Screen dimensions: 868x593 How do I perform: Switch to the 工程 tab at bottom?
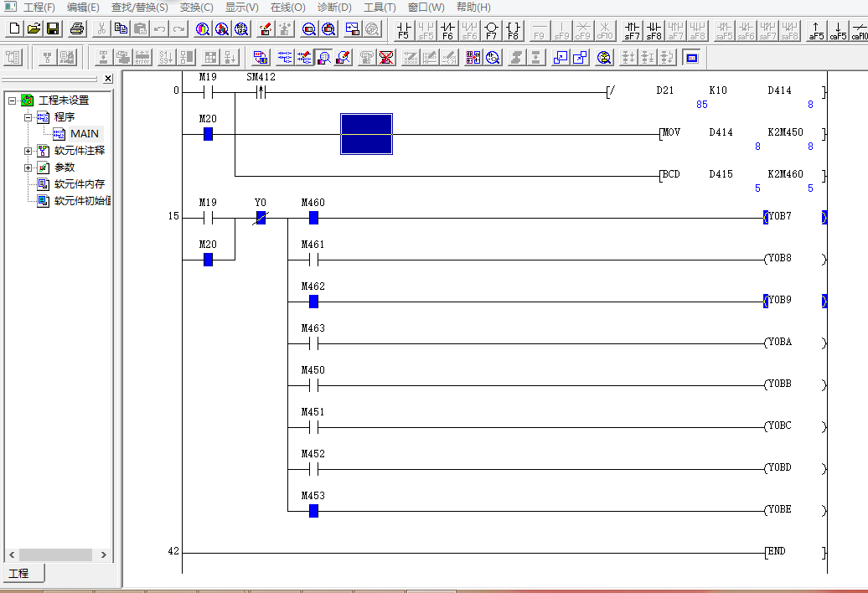18,574
